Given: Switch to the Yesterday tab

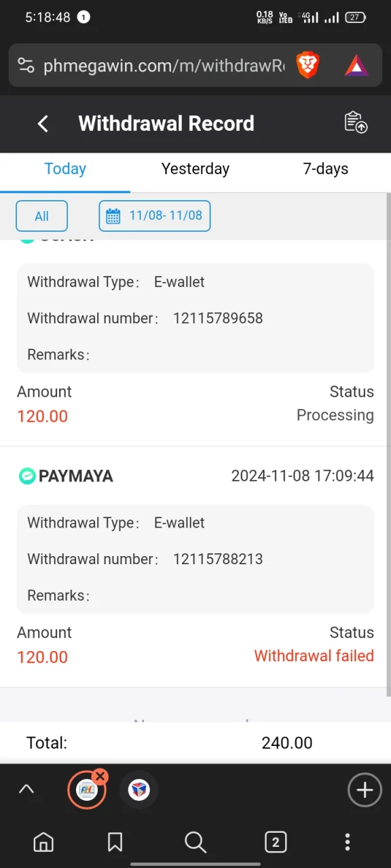Looking at the screenshot, I should 195,169.
